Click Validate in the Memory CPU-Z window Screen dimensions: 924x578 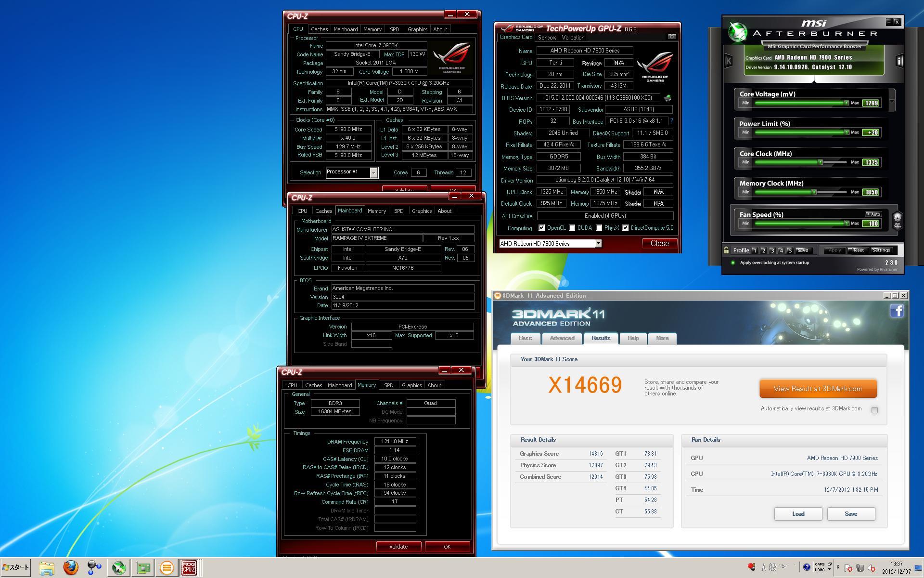point(398,547)
